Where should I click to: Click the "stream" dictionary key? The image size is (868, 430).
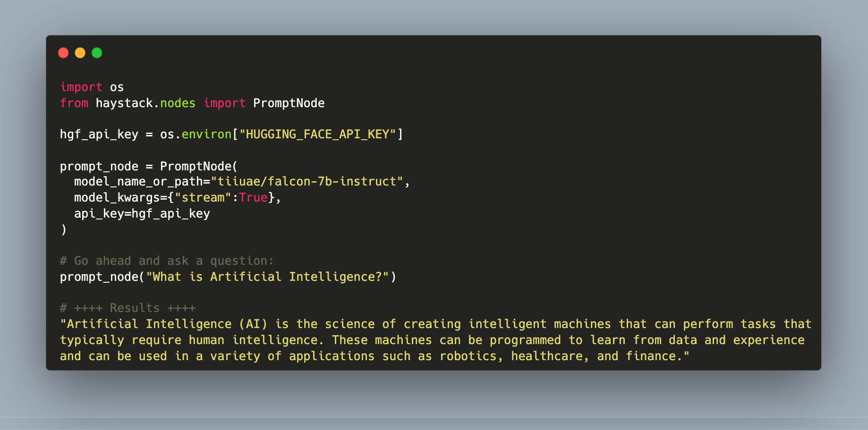coord(203,198)
